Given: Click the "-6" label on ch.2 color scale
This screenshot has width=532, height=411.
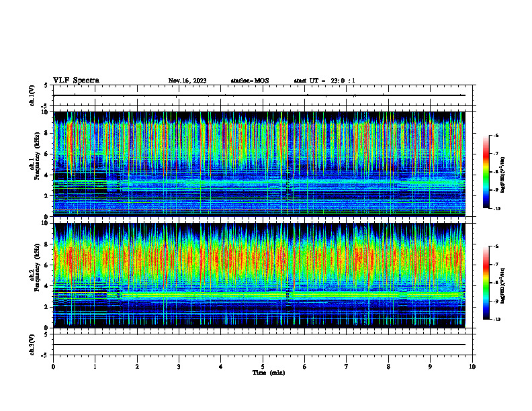Looking at the screenshot, I should tap(496, 246).
